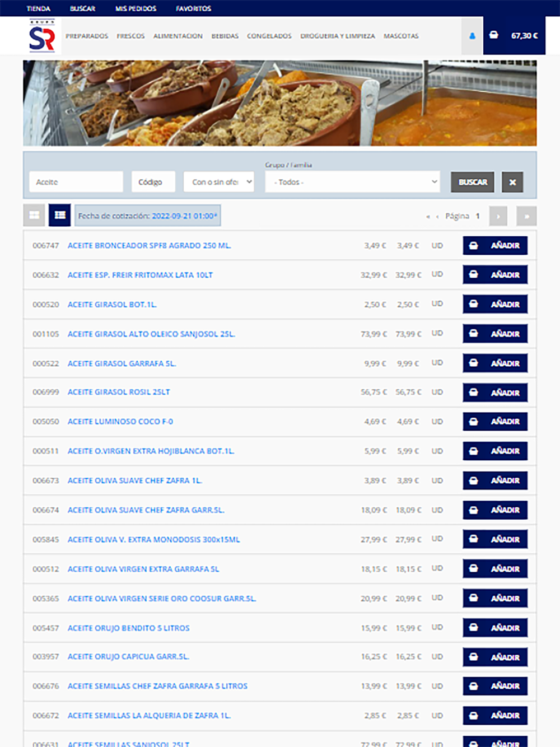Add ACEITE LUMINOSO COCO F-0 to basket
560x747 pixels.
pos(495,422)
